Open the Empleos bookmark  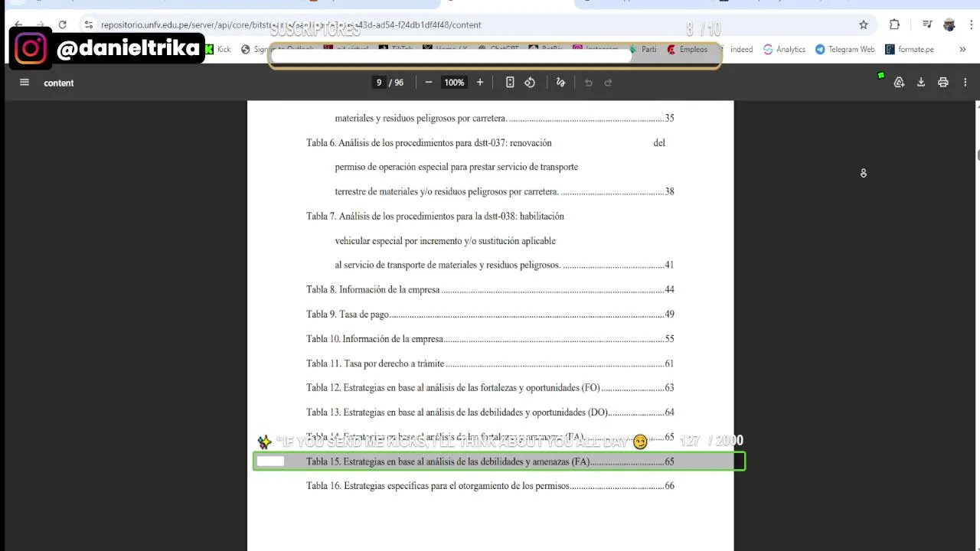coord(687,49)
